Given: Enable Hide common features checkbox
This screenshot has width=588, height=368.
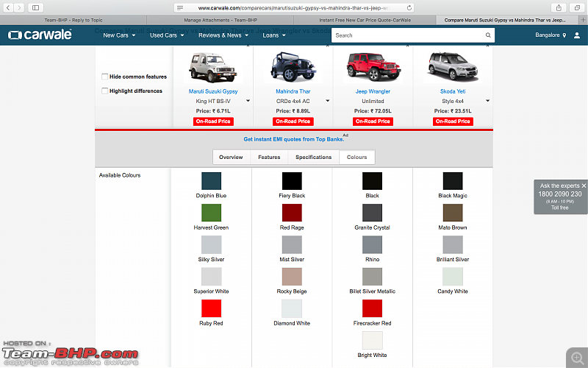Looking at the screenshot, I should [x=104, y=77].
